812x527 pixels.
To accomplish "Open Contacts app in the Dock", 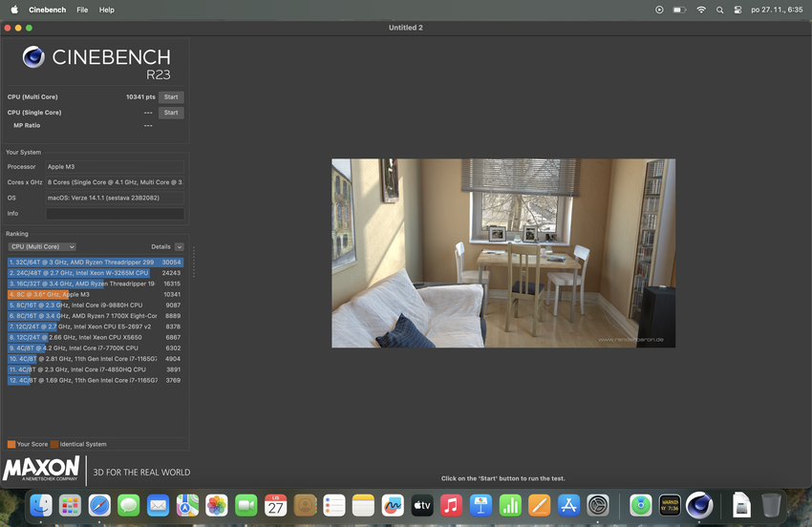I will click(305, 505).
